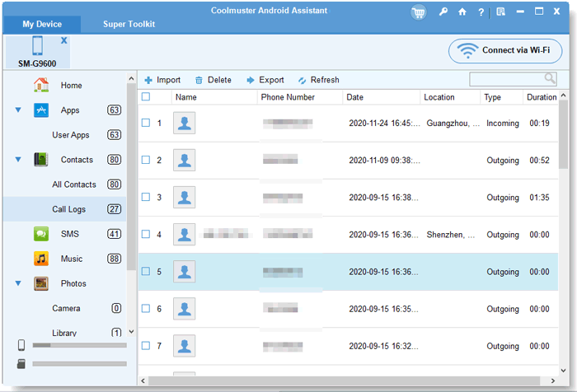Click contact avatar in row 3
The width and height of the screenshot is (577, 392).
point(185,197)
